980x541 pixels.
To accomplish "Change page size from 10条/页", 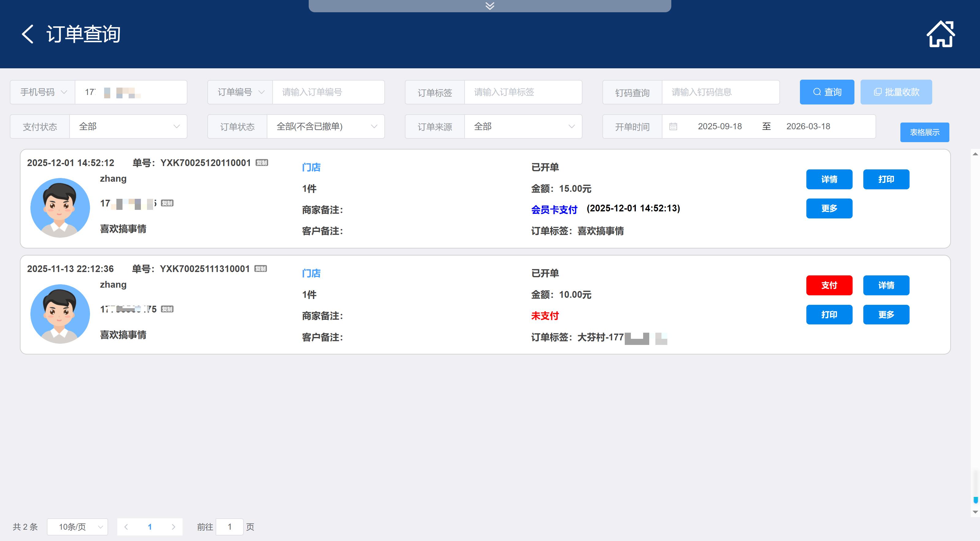I will pyautogui.click(x=77, y=527).
